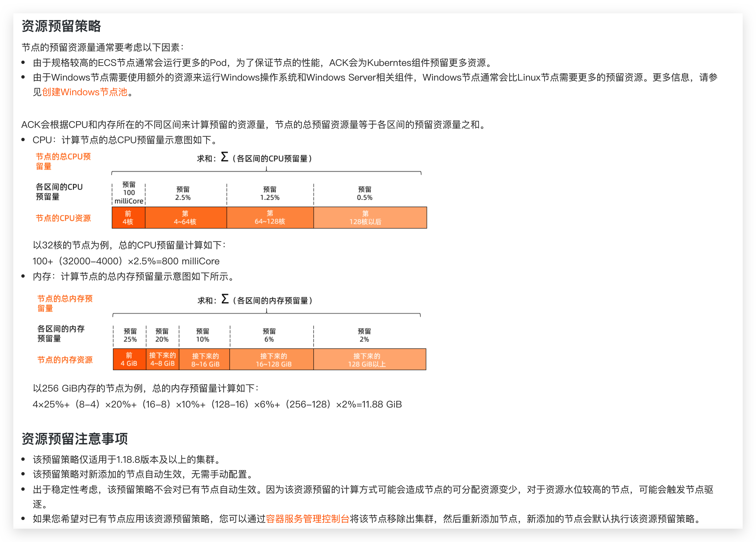Click the 接下来的 16~128 GiB memory segment
Screen dimensions: 756x542
(x=272, y=359)
